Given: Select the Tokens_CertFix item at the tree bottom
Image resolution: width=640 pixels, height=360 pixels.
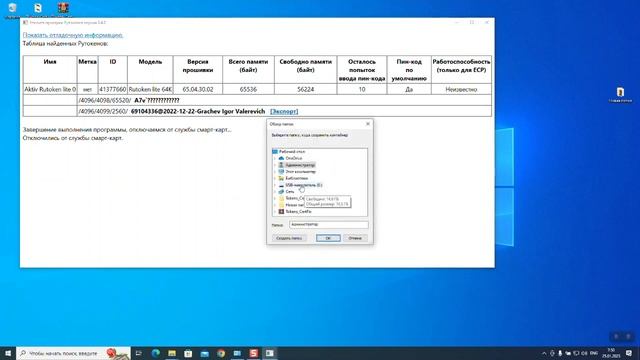Looking at the screenshot, I should pyautogui.click(x=298, y=211).
